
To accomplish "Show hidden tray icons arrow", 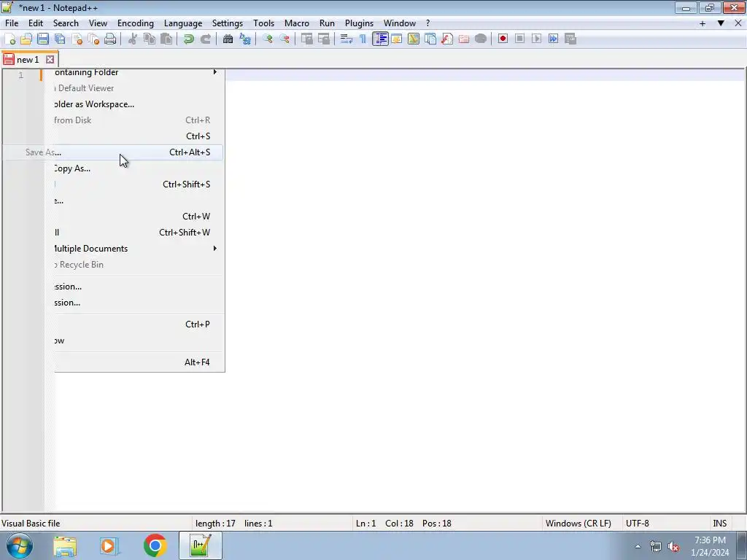I will coord(638,546).
